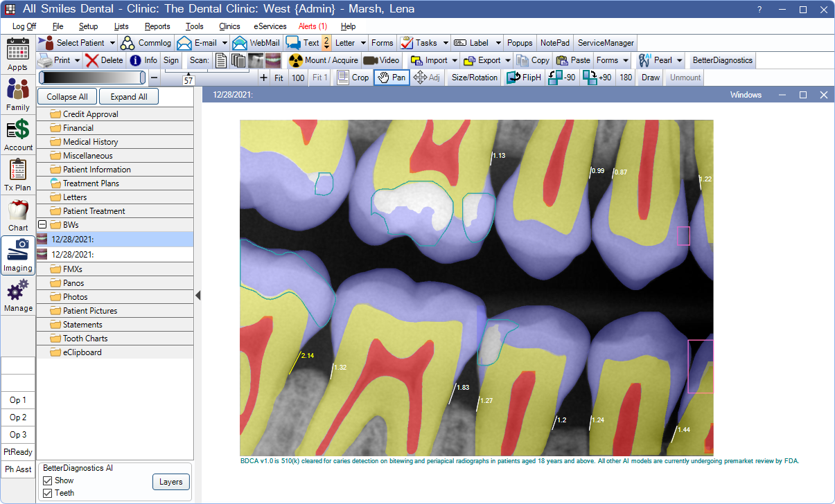Open the tooth Chart module
This screenshot has width=835, height=504.
coord(18,215)
